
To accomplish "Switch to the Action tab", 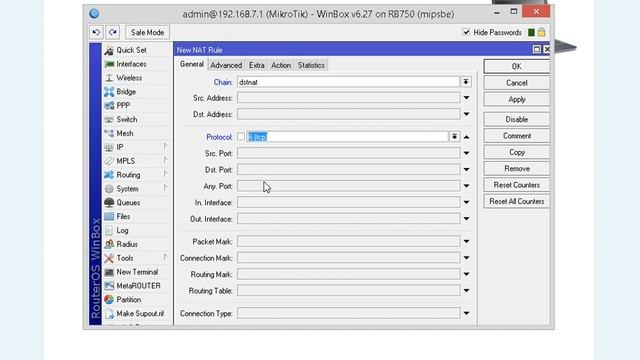I will click(281, 65).
